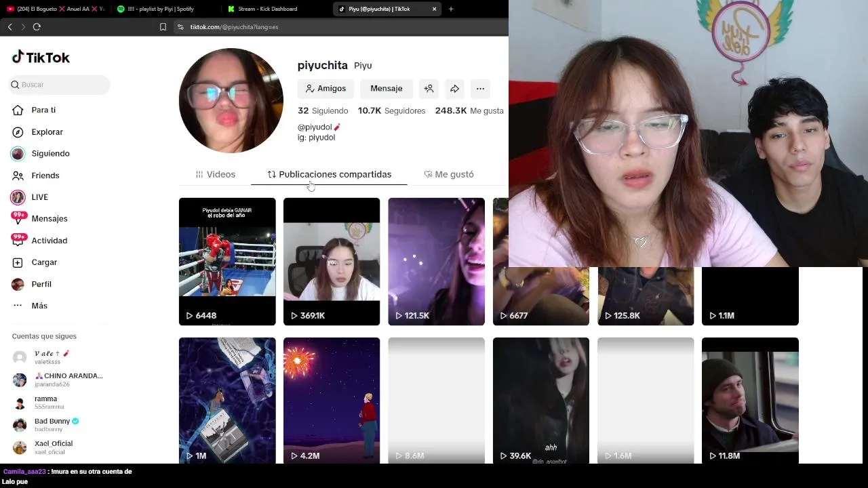The width and height of the screenshot is (868, 488).
Task: Open followed account ramma
Action: [39, 403]
